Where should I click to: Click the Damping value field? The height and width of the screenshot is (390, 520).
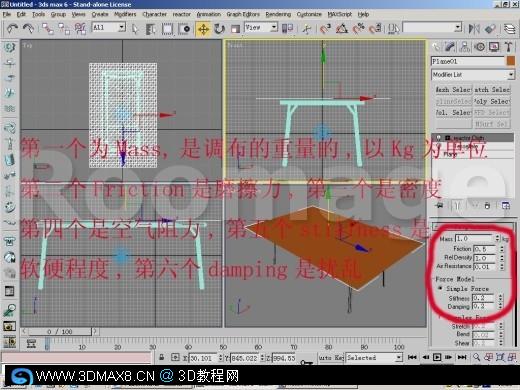pyautogui.click(x=484, y=306)
